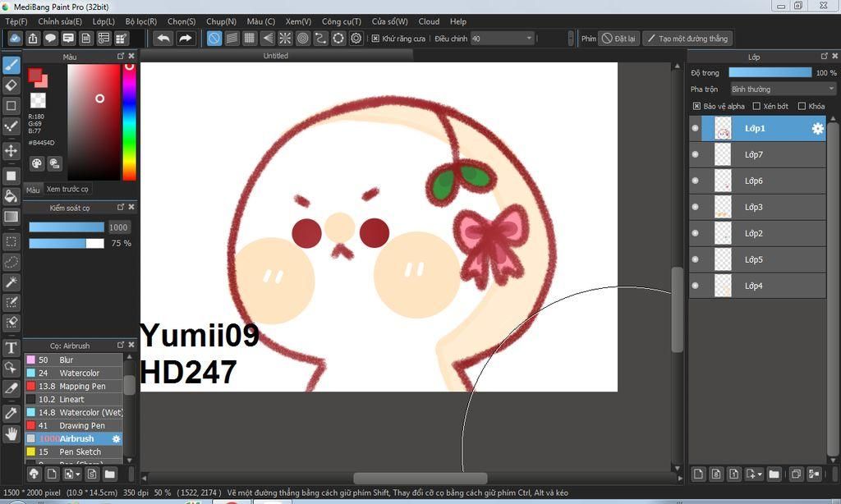Toggle Bảo vệ alpha checkbox

coord(696,106)
